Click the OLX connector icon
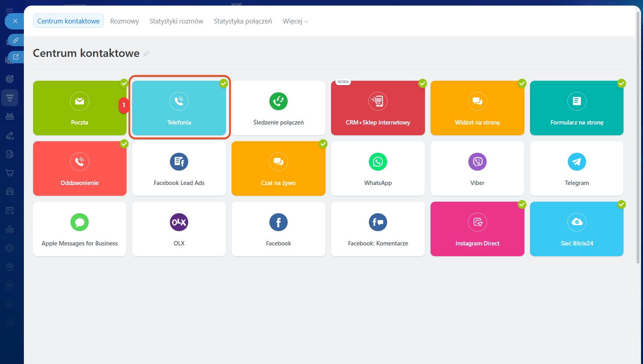Screen dimensions: 643x364 click(x=179, y=222)
